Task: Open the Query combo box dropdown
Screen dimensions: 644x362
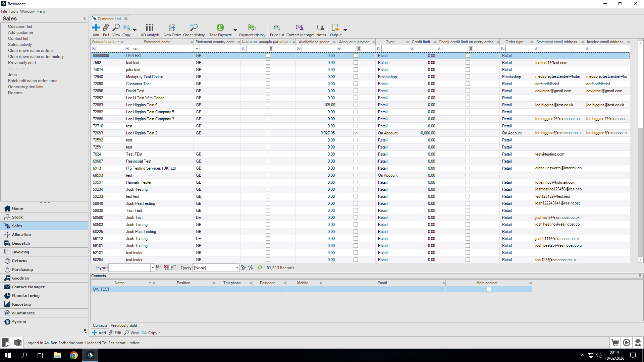Action: (237, 268)
